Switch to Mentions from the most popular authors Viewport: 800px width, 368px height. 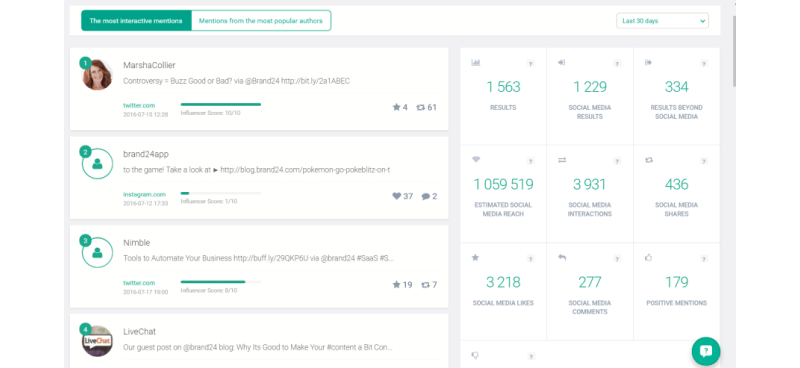(261, 21)
